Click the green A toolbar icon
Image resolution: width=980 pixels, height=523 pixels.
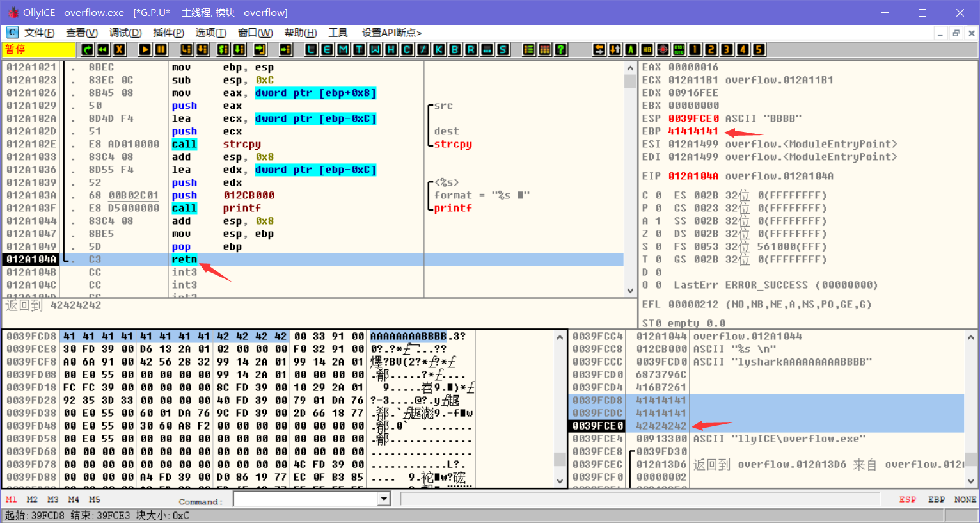coord(631,49)
